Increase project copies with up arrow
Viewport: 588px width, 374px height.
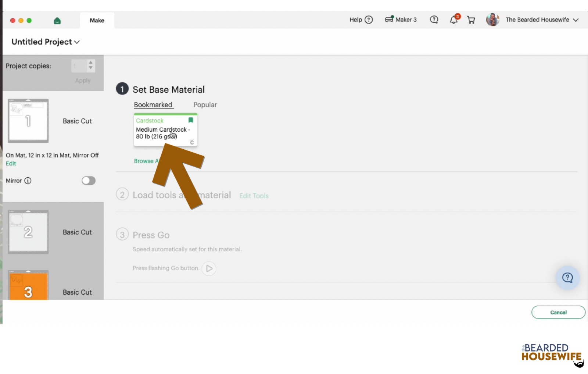click(x=91, y=63)
